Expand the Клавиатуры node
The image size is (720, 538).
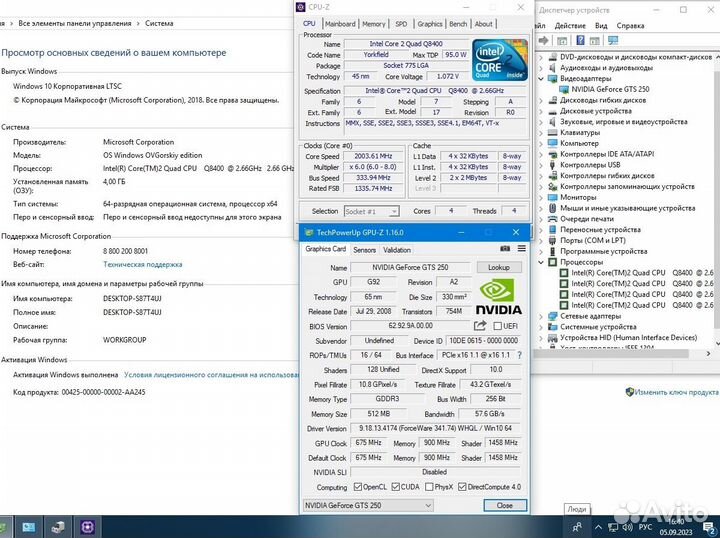tap(541, 133)
